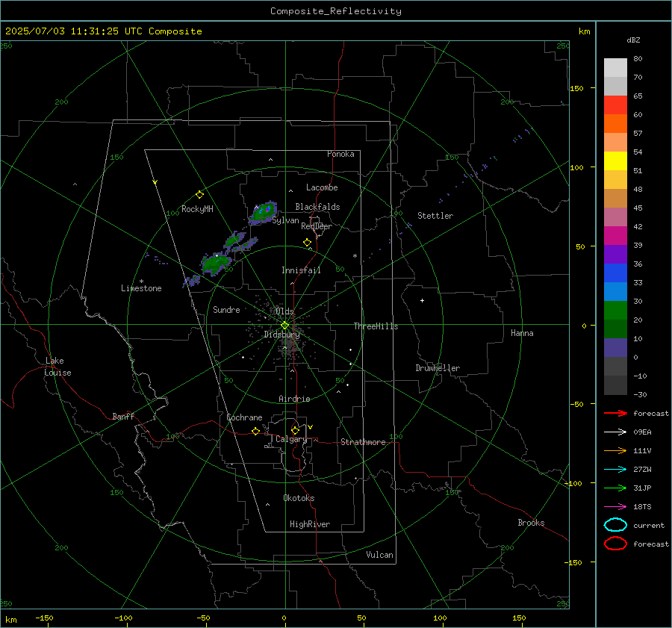This screenshot has height=628, width=672.
Task: Click the Innisfail town label
Action: tap(301, 270)
